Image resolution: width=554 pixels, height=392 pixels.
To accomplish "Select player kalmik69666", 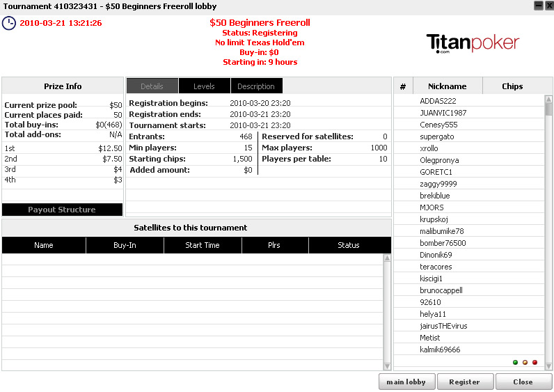I will pos(469,350).
